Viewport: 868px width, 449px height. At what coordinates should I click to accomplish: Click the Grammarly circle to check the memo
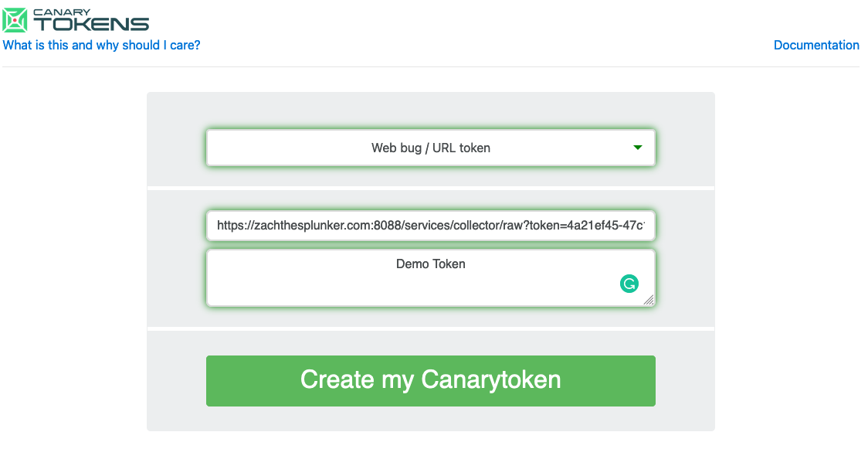(x=629, y=284)
